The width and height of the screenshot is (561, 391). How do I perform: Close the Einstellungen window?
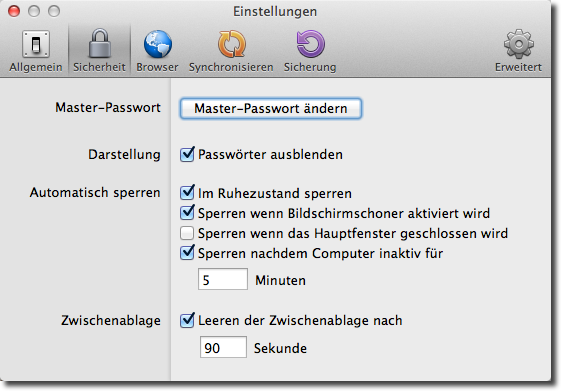click(x=14, y=11)
